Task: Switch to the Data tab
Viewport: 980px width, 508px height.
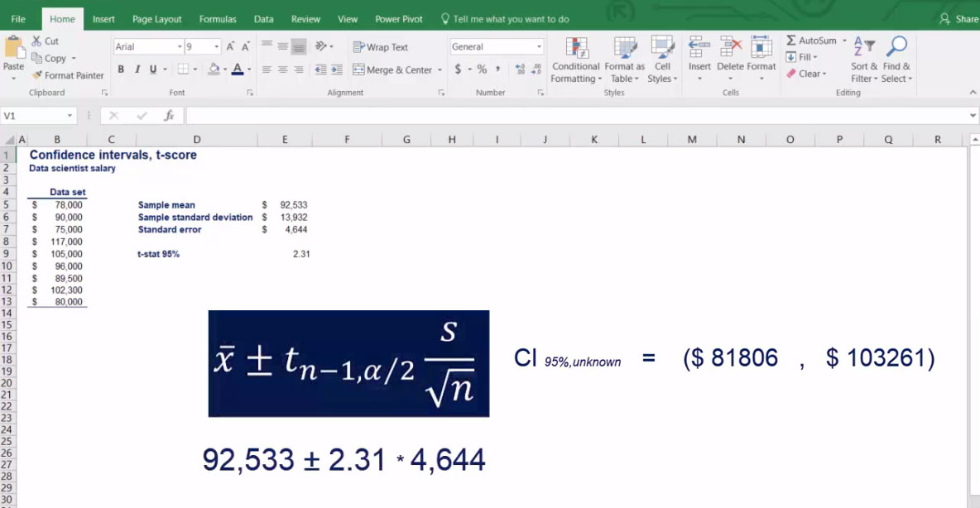Action: tap(264, 19)
